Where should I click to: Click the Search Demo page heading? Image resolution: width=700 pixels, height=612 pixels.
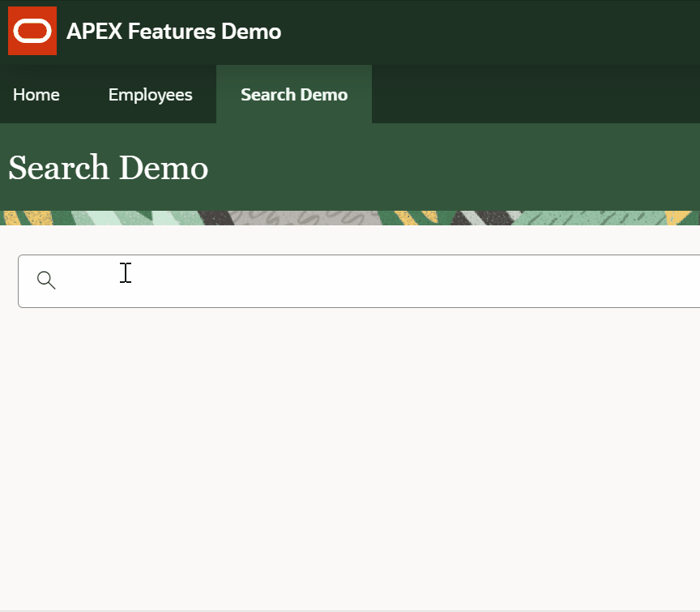[108, 168]
